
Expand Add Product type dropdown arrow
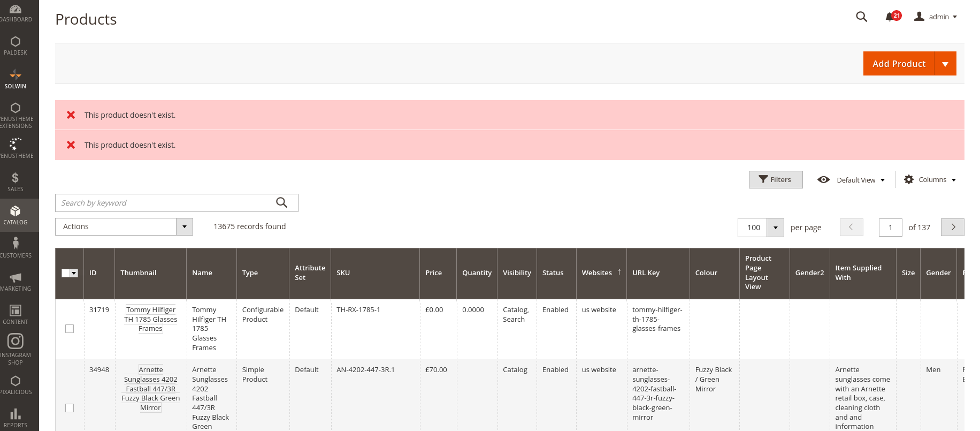[945, 64]
